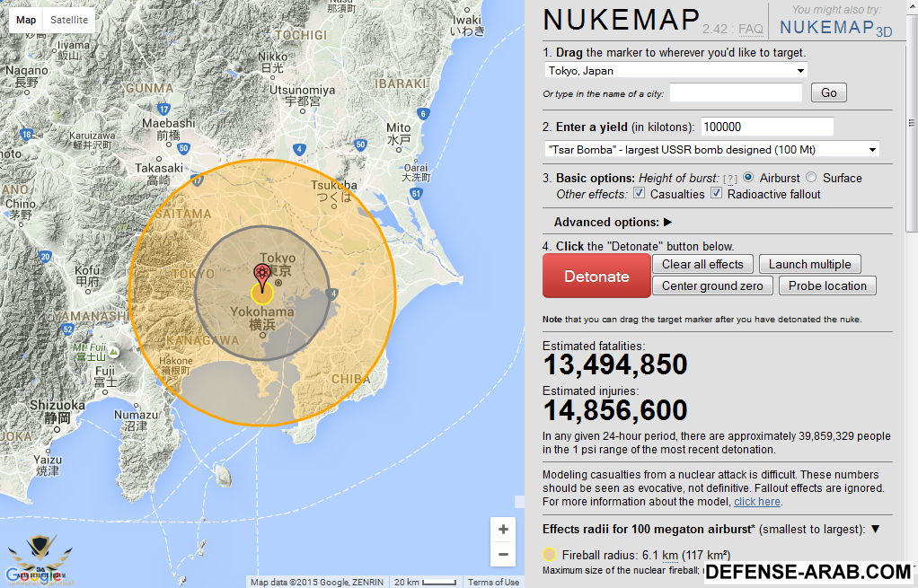Click the red Detonate button
Viewport: 918px width, 588px height.
[596, 276]
